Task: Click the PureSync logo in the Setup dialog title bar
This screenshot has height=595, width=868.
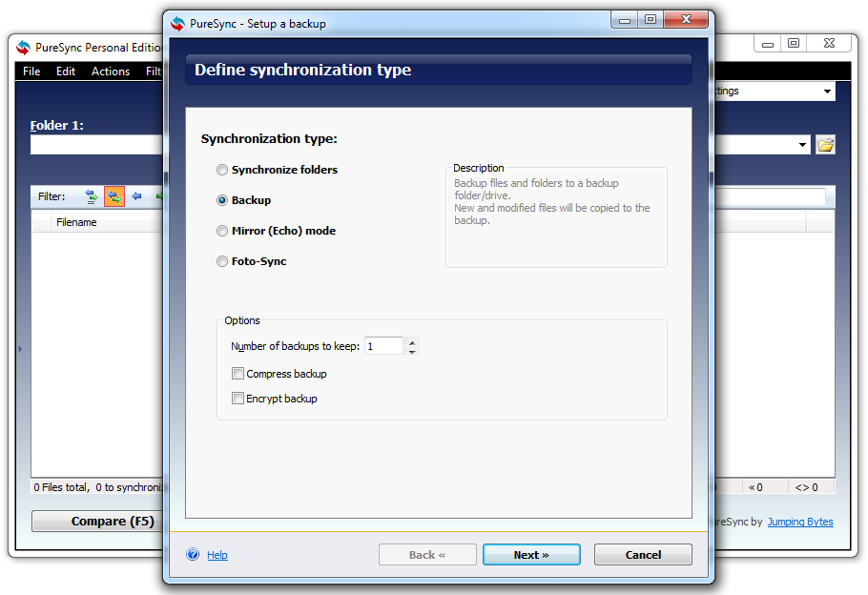Action: pos(177,24)
